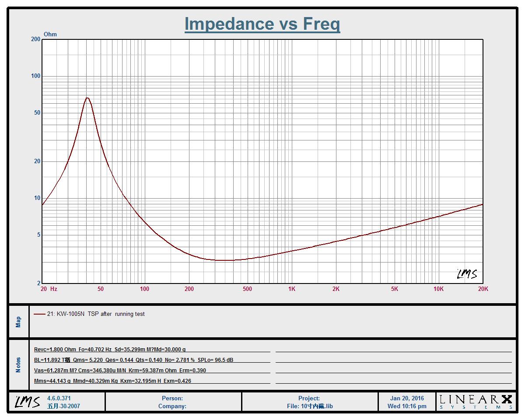
Task: Click the Vas=61.287m notes line
Action: [x=120, y=371]
